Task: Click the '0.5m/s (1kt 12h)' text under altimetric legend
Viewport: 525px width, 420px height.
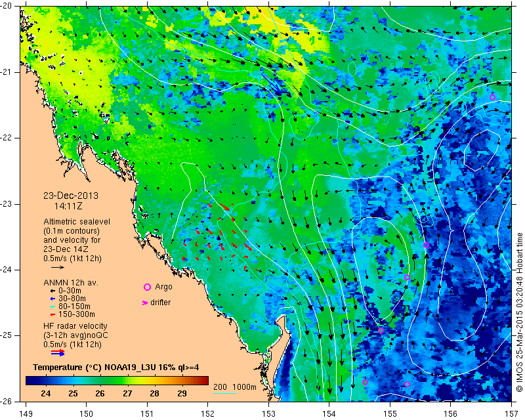Action: click(72, 259)
